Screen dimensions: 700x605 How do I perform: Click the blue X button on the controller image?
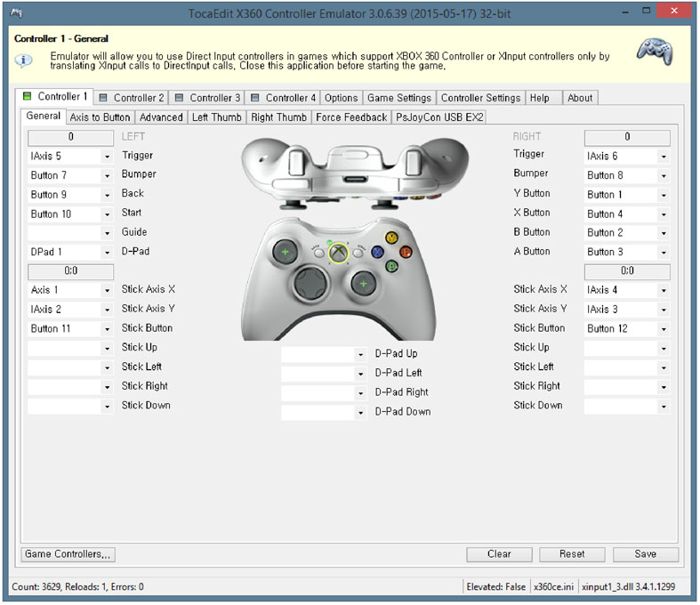click(x=378, y=253)
